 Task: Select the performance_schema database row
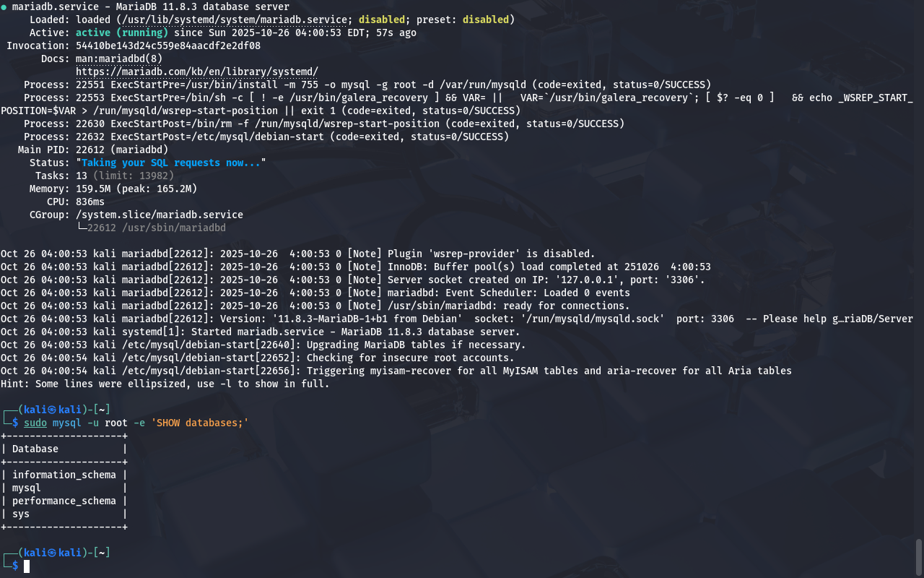click(64, 501)
